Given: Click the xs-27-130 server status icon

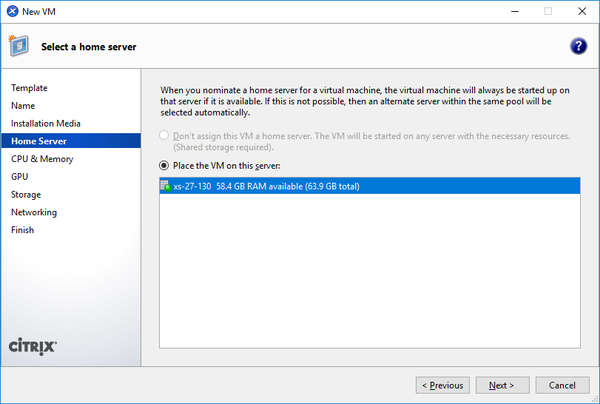Looking at the screenshot, I should 165,186.
